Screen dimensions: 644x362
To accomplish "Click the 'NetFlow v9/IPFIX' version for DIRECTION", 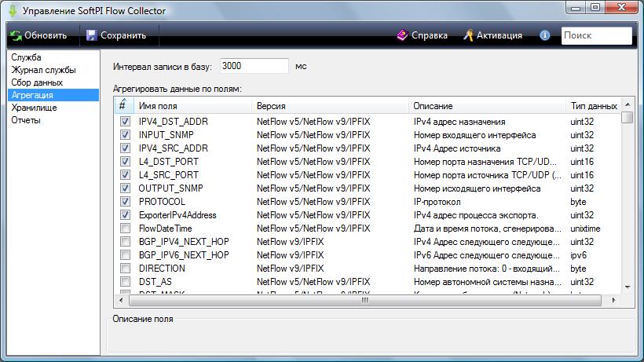I will [x=291, y=269].
